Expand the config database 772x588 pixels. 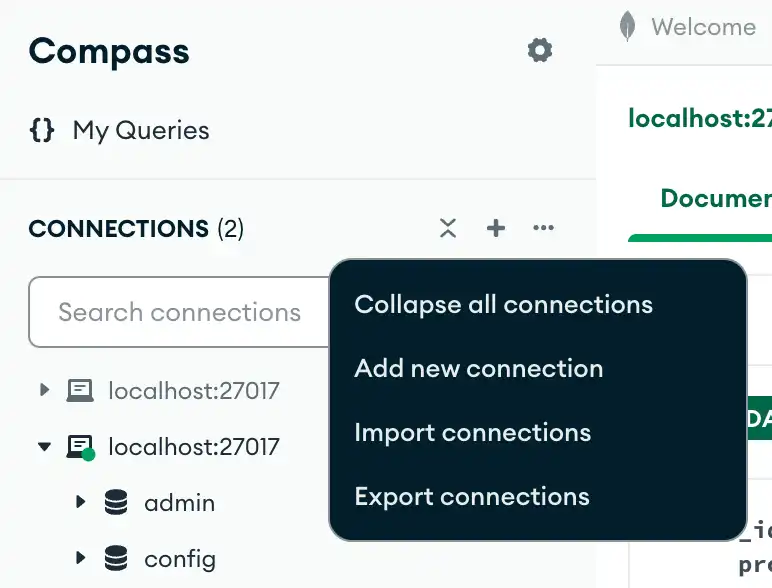pos(81,558)
